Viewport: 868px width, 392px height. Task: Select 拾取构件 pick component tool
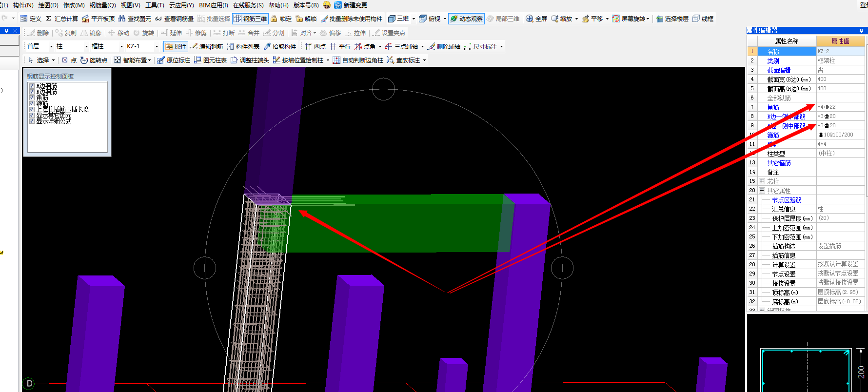pyautogui.click(x=280, y=46)
